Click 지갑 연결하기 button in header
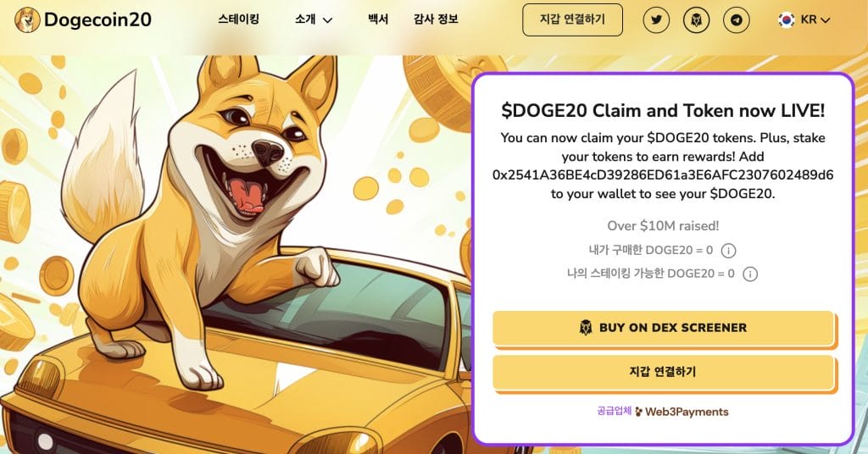868x454 pixels. tap(572, 20)
